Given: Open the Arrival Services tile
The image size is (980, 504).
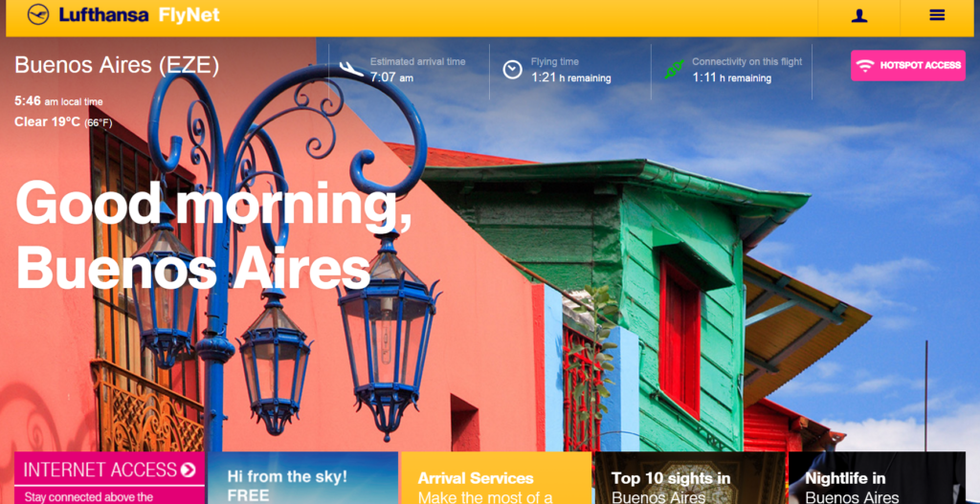Looking at the screenshot, I should [497, 478].
